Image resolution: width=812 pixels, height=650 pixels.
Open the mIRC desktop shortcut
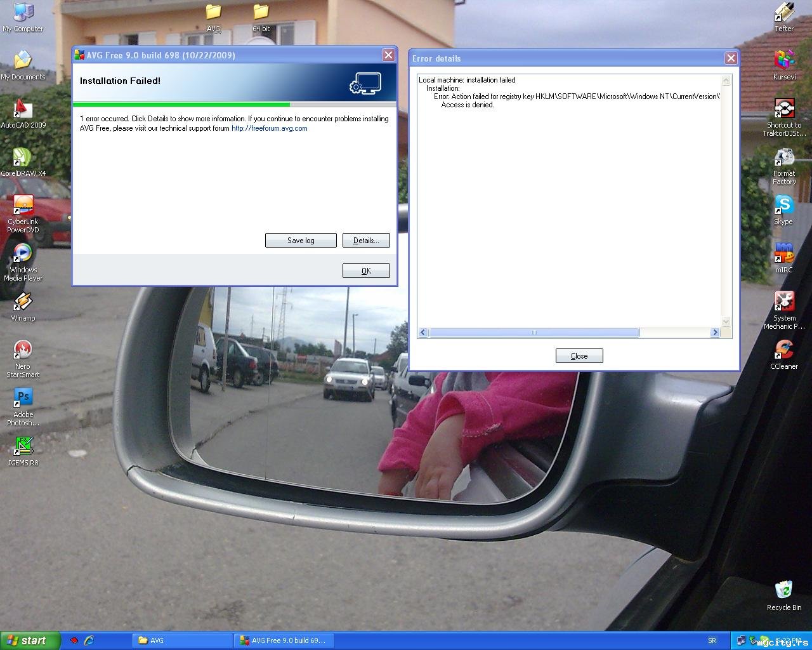784,258
